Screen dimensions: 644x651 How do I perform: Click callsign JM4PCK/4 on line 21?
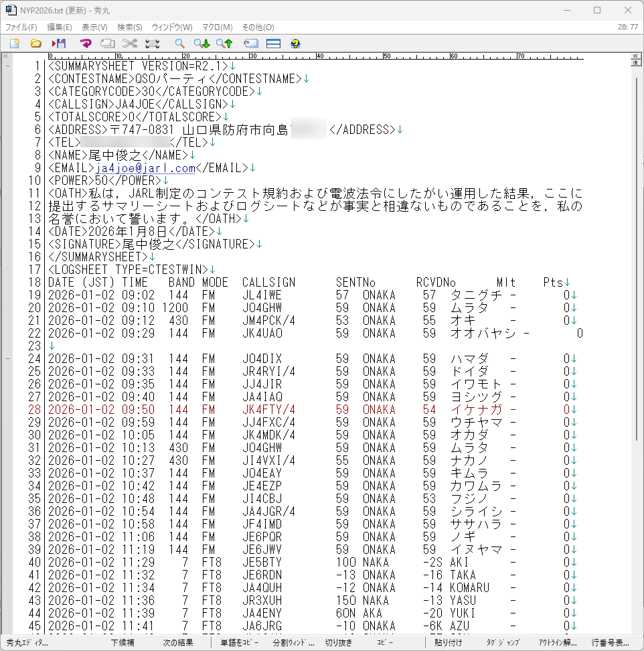[x=268, y=321]
